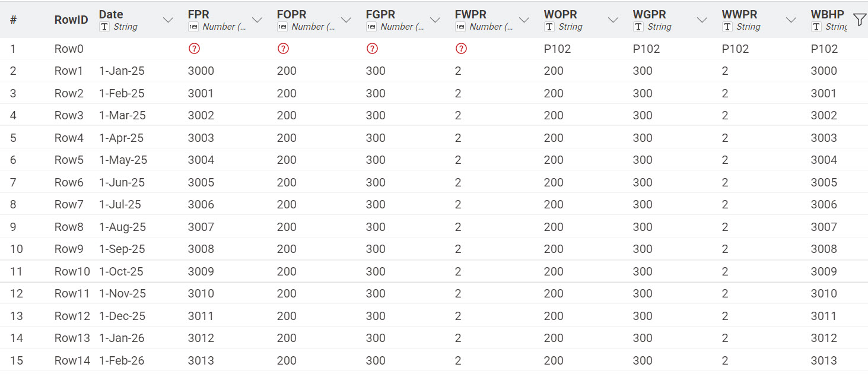Open the FPR column dropdown arrow

pyautogui.click(x=257, y=20)
